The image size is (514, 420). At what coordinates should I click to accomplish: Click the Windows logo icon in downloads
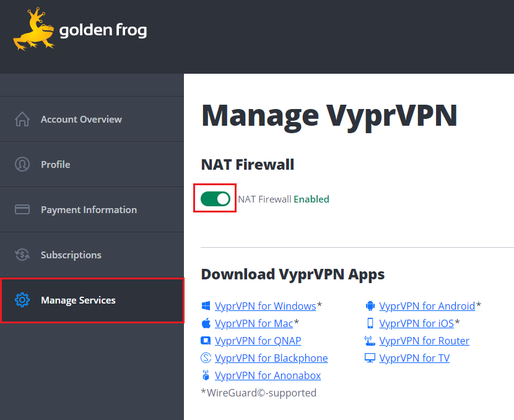[206, 306]
